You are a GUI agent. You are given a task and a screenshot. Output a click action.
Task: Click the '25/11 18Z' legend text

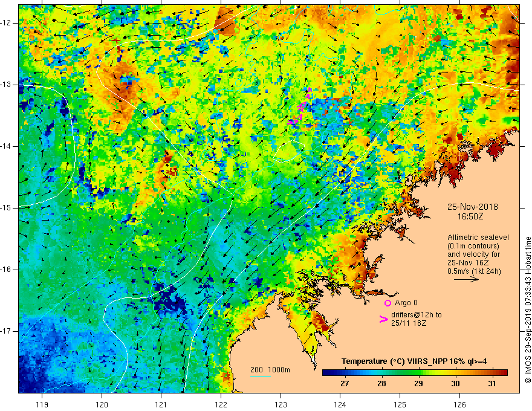pos(409,323)
